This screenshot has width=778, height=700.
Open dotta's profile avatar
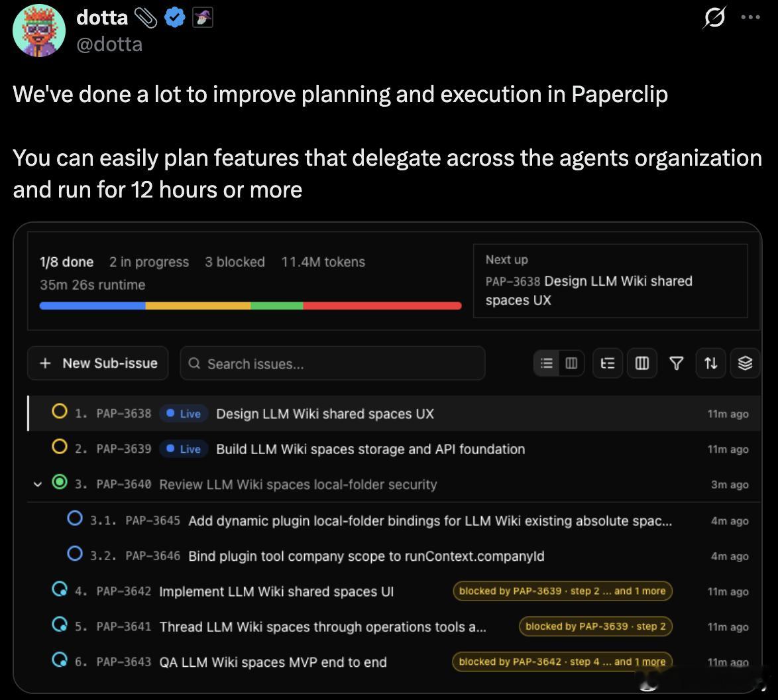pos(38,30)
